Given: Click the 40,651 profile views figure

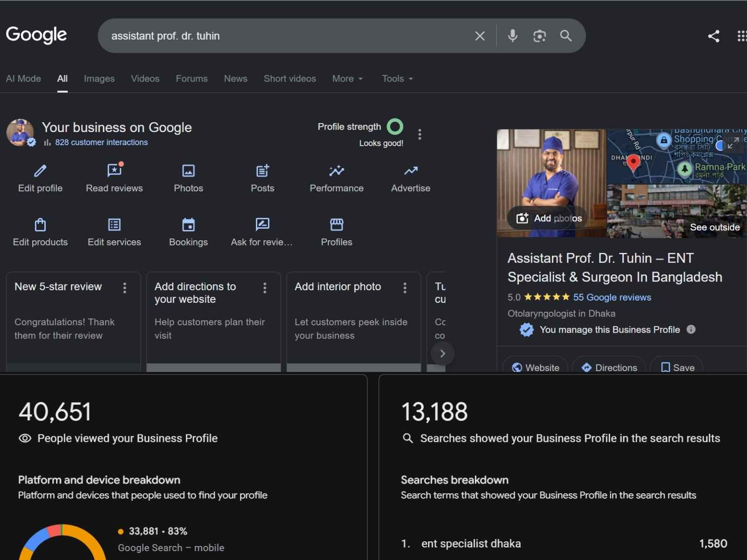Looking at the screenshot, I should 55,412.
